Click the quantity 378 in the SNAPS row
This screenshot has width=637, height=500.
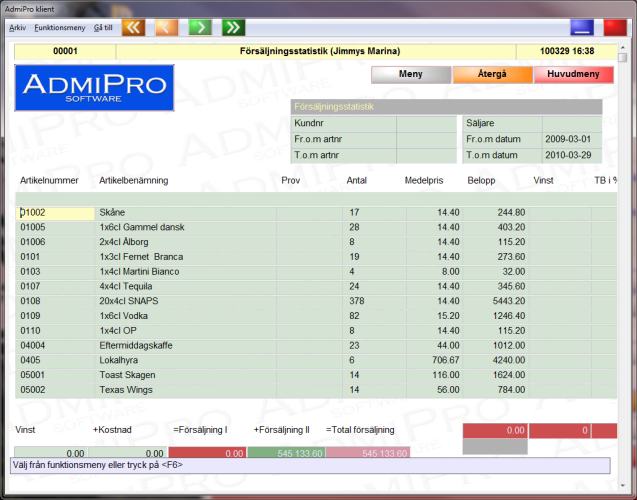click(357, 301)
